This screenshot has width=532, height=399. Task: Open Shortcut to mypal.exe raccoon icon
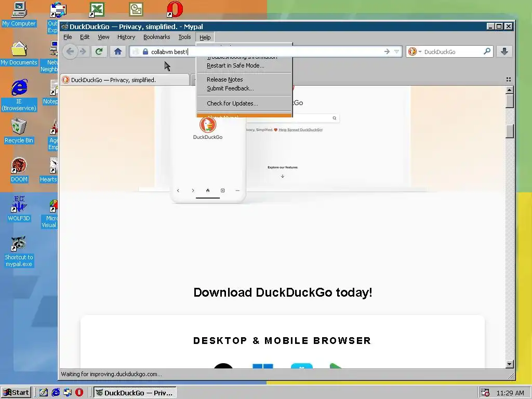click(x=19, y=251)
